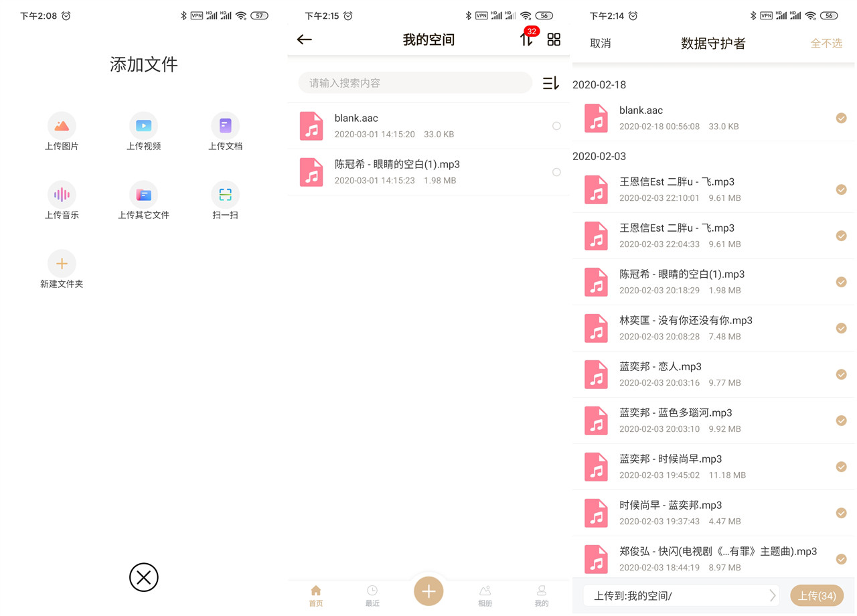Select blank.aac with its selection circle

coord(556,126)
